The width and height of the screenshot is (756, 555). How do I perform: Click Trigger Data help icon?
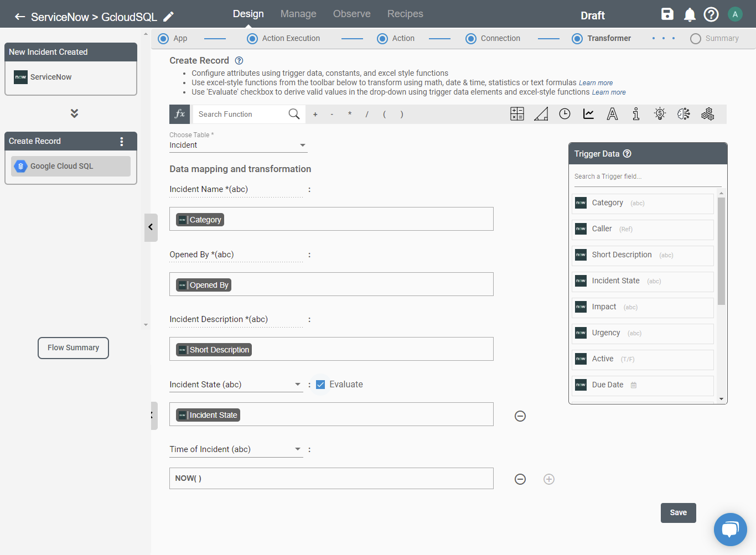click(x=627, y=154)
